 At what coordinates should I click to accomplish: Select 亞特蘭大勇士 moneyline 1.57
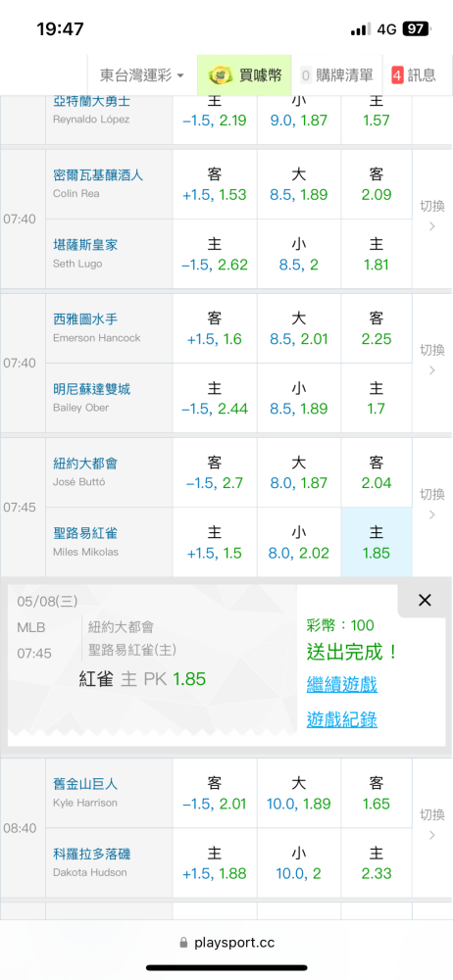click(x=377, y=119)
